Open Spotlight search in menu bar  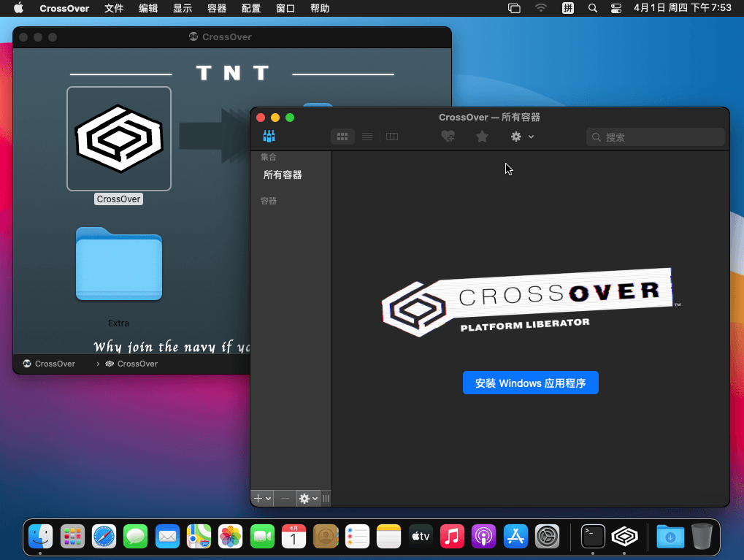(593, 8)
